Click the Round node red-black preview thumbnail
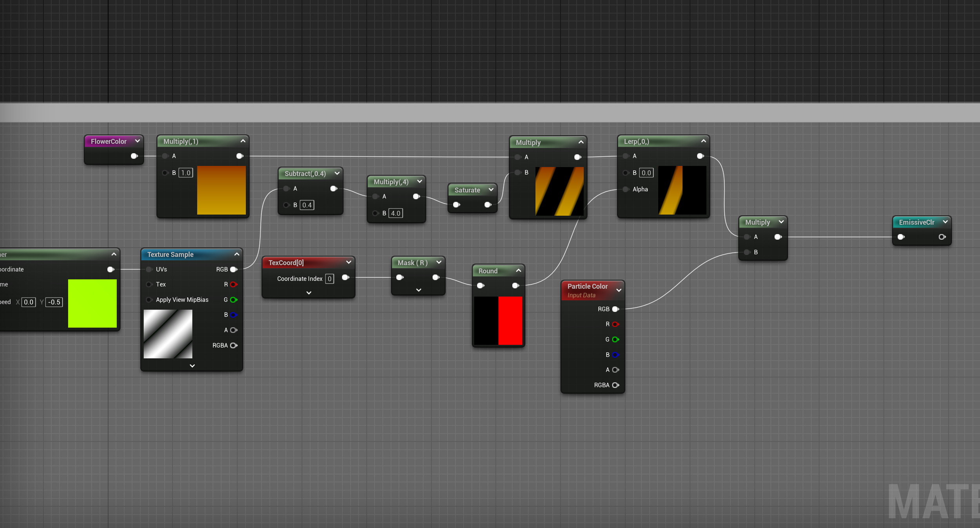This screenshot has width=980, height=528. coord(498,320)
